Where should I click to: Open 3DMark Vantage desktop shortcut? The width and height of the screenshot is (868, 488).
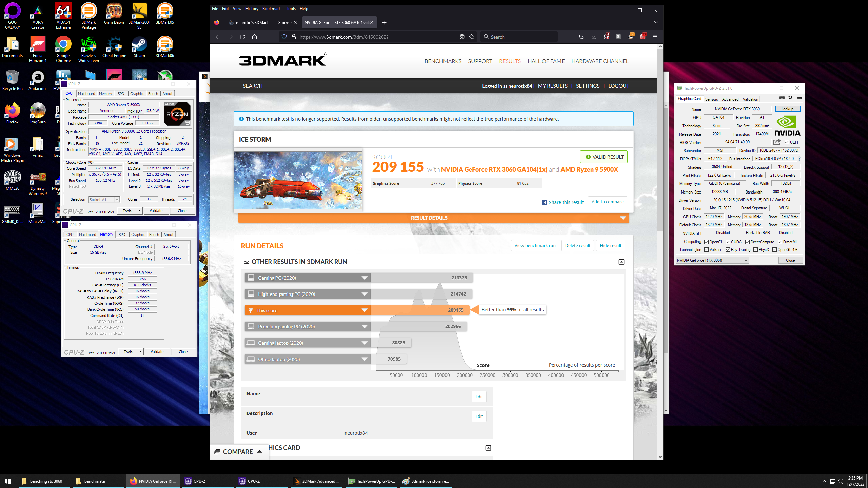[88, 16]
